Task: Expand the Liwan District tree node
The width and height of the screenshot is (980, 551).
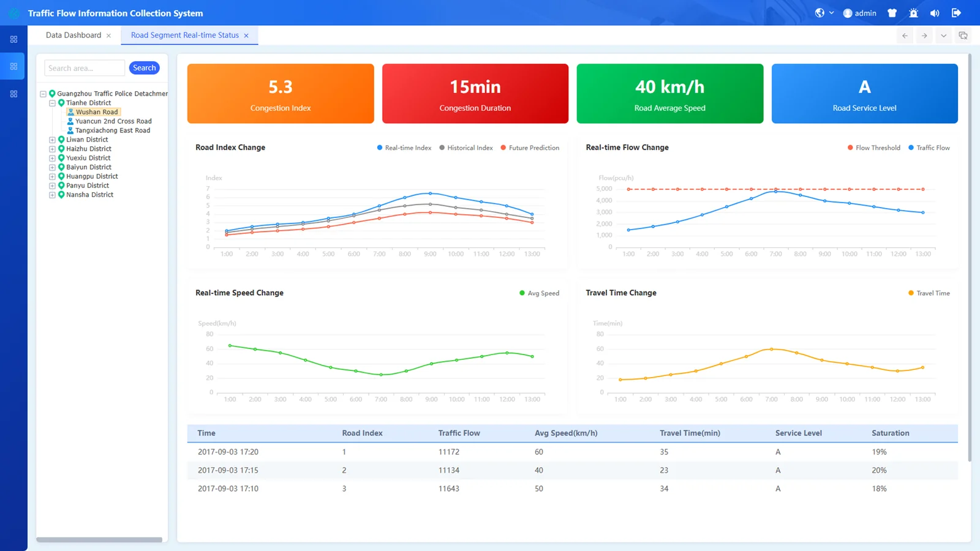Action: 52,140
